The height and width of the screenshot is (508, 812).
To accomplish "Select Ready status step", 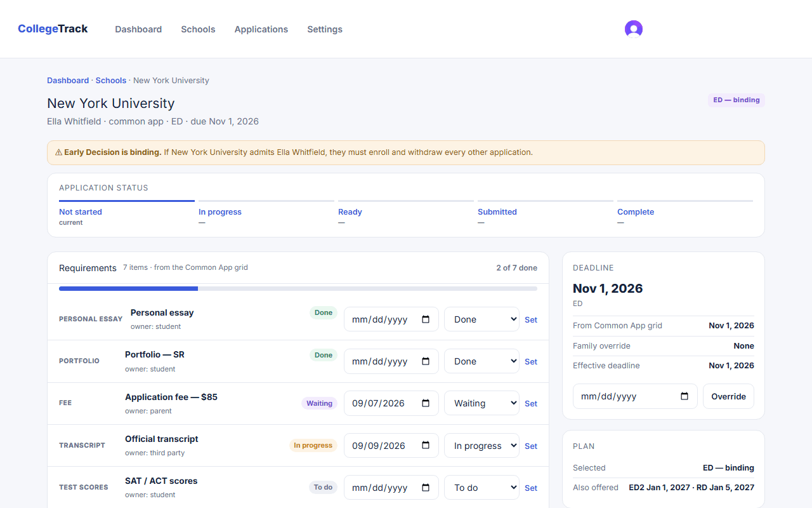I will pyautogui.click(x=406, y=213).
